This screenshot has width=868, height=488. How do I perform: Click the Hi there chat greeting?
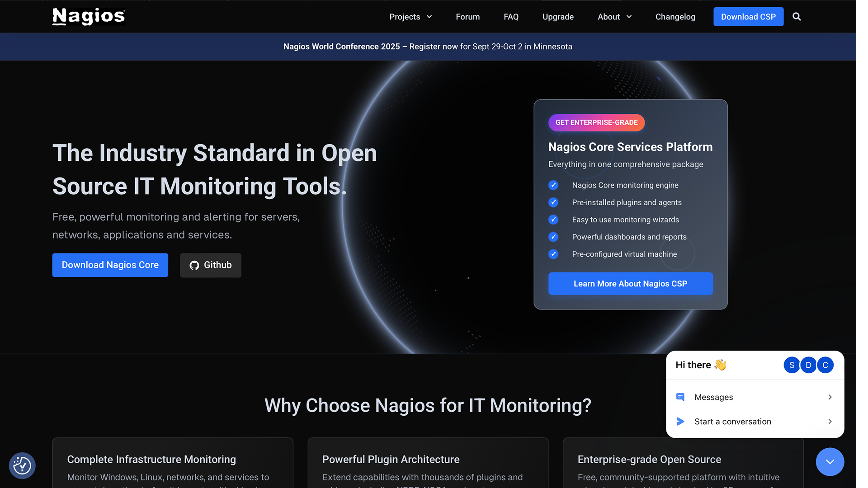pyautogui.click(x=701, y=365)
